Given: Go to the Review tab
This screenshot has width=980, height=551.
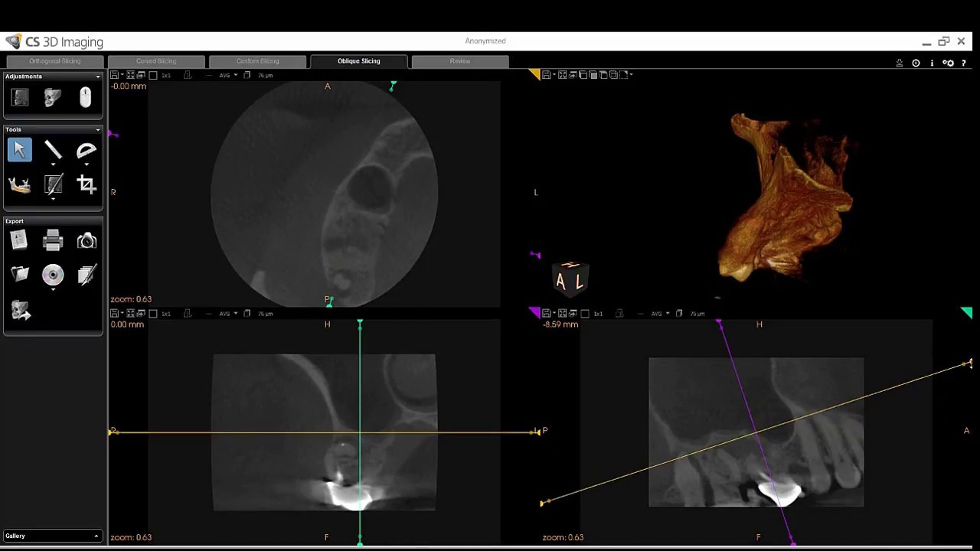Looking at the screenshot, I should [460, 61].
